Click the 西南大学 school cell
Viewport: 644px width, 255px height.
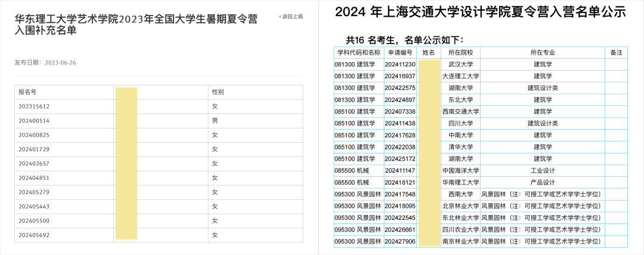point(461,194)
